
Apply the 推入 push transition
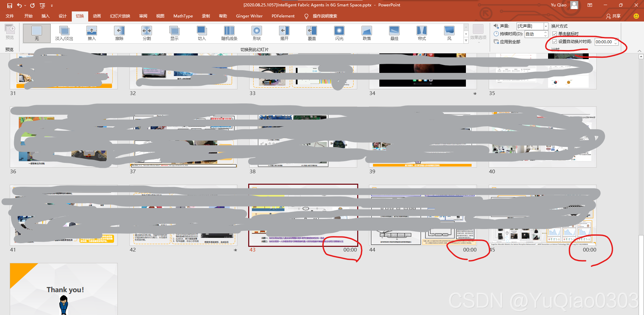[x=92, y=33]
